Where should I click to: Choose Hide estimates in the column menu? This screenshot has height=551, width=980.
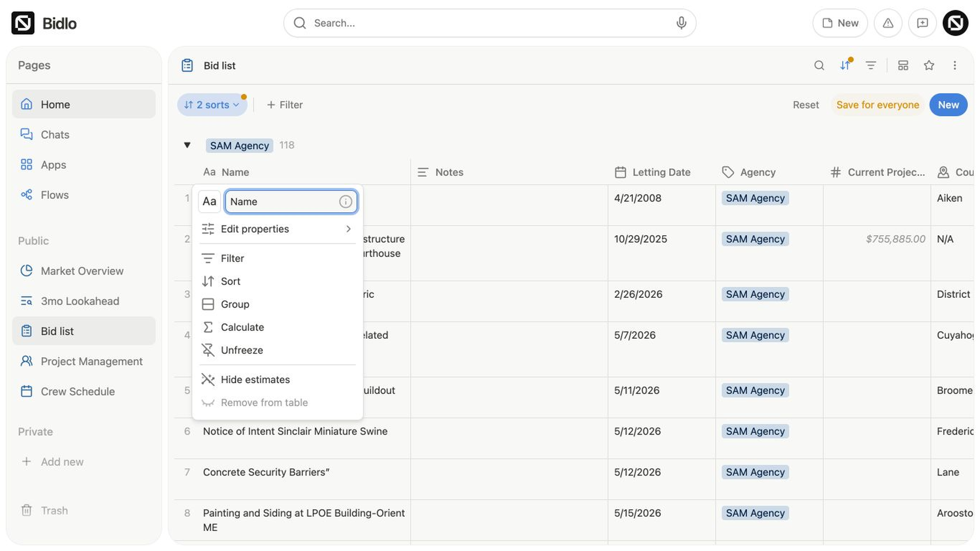click(277, 380)
